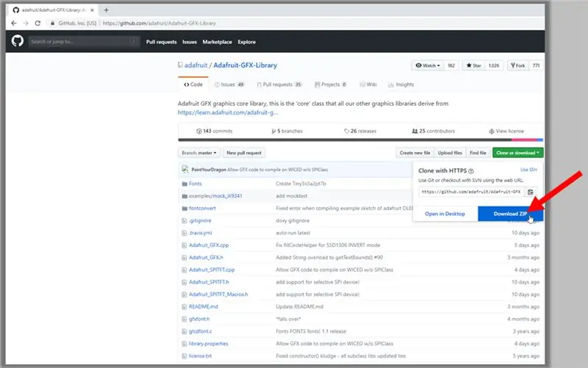This screenshot has width=588, height=368.
Task: Select the HTTPS clone URL text field
Action: [472, 192]
